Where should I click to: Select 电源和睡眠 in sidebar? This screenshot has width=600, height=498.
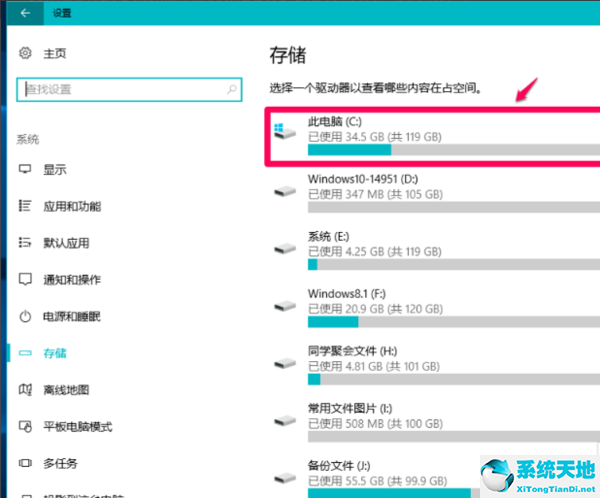72,317
